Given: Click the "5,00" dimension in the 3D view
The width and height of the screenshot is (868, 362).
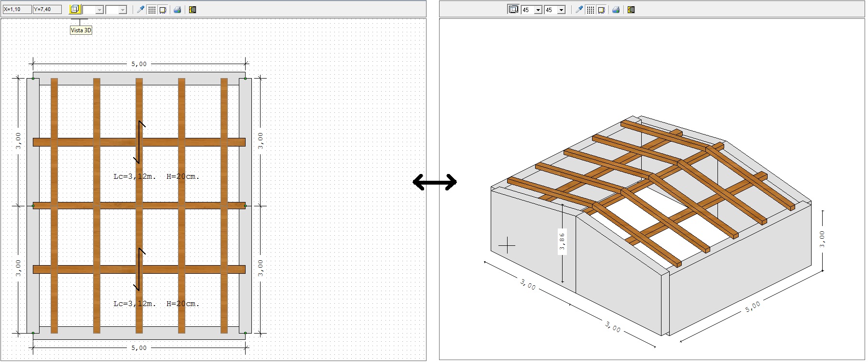Looking at the screenshot, I should tap(753, 307).
